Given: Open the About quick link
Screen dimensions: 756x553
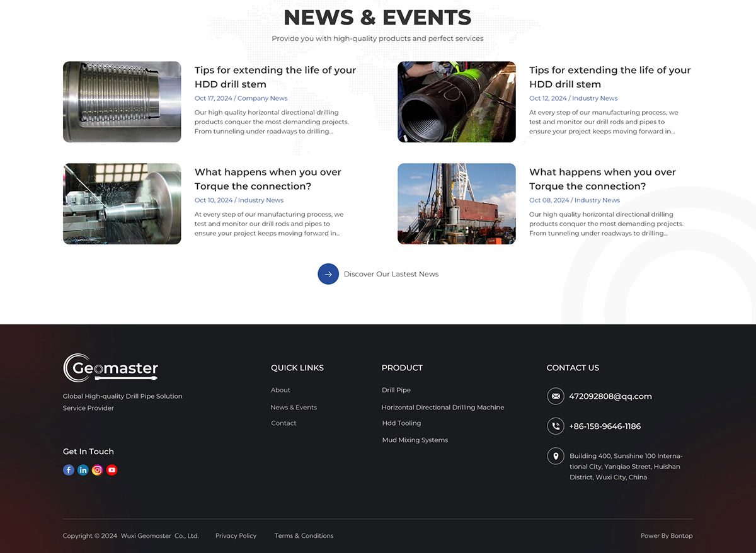Looking at the screenshot, I should (280, 390).
